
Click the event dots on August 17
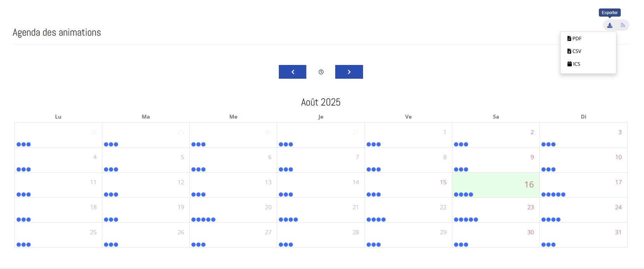click(x=553, y=195)
